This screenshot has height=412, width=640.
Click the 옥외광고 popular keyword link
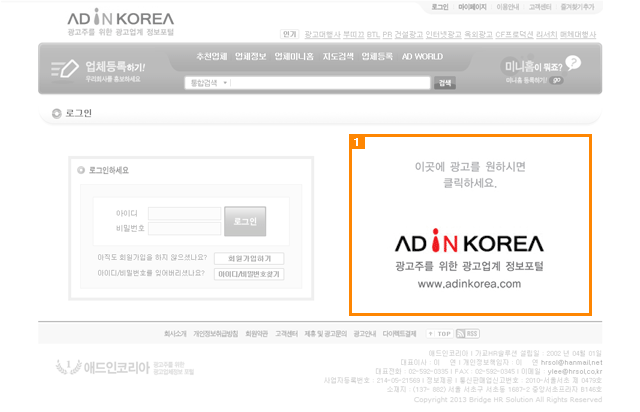[478, 34]
